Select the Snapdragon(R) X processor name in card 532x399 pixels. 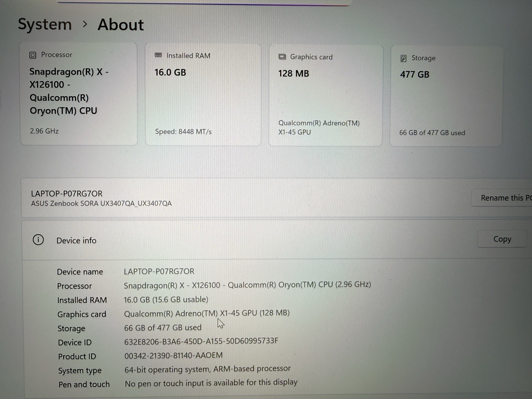[x=69, y=91]
